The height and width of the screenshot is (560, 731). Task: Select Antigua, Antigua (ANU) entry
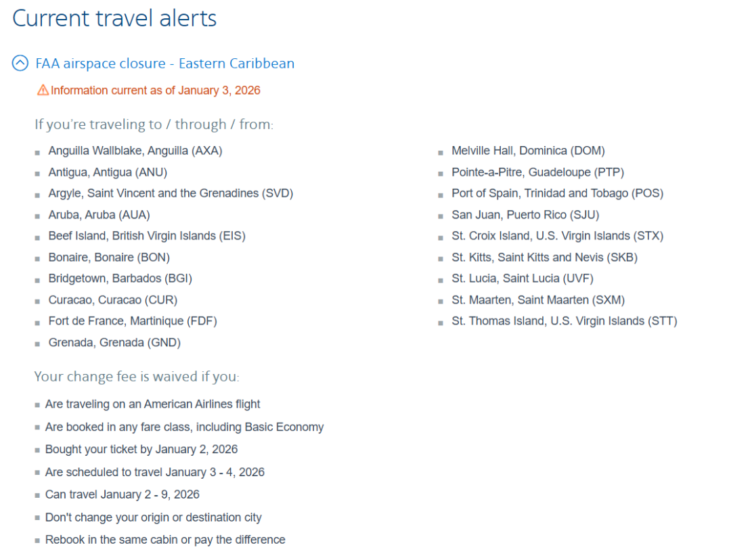(108, 172)
